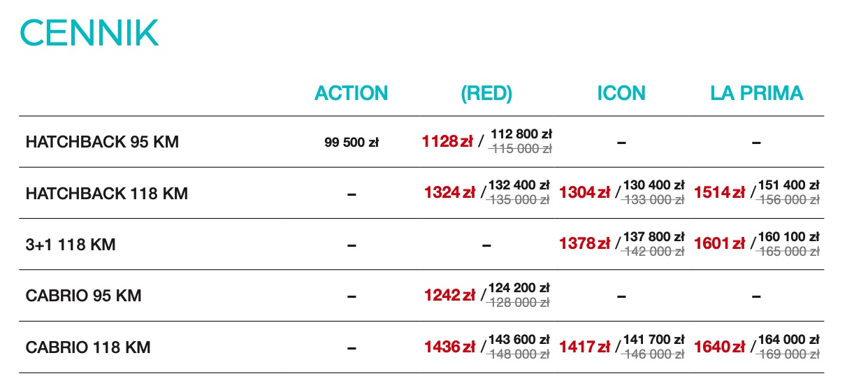Select the ACTION column header
This screenshot has width=868, height=381.
[x=351, y=93]
